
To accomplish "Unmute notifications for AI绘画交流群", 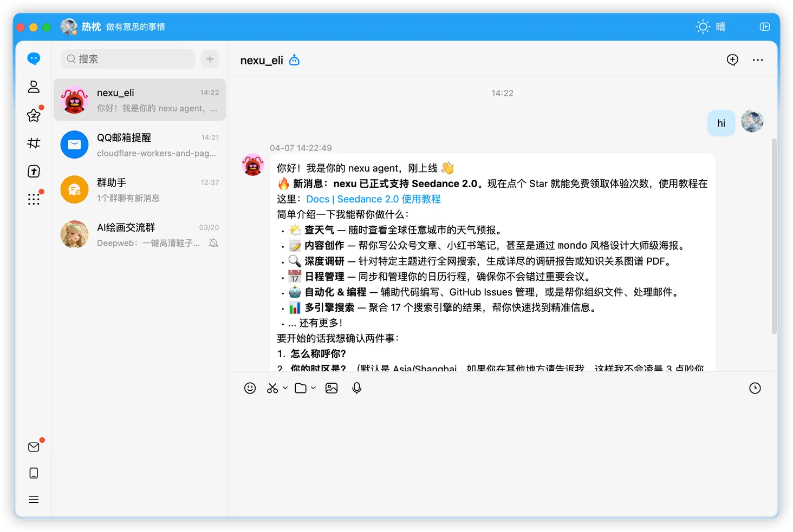I will pyautogui.click(x=213, y=243).
